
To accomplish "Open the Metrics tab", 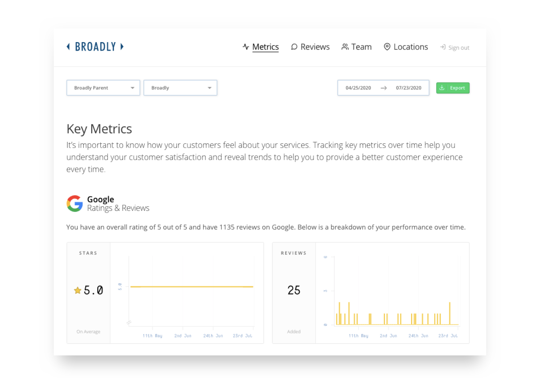I will (x=265, y=47).
